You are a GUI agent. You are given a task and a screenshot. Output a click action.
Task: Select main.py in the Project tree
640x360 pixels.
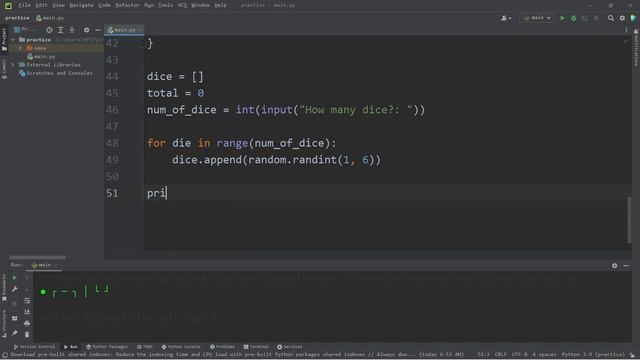(x=41, y=57)
